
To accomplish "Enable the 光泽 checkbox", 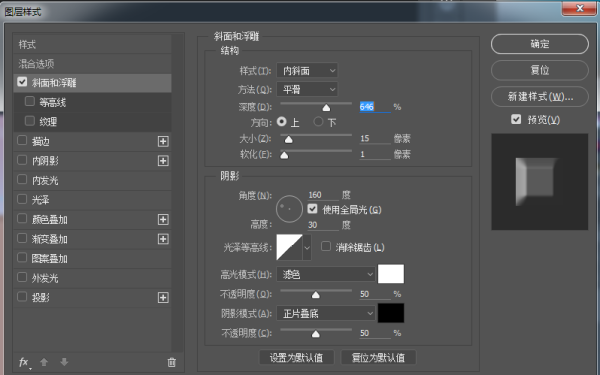I will 22,199.
